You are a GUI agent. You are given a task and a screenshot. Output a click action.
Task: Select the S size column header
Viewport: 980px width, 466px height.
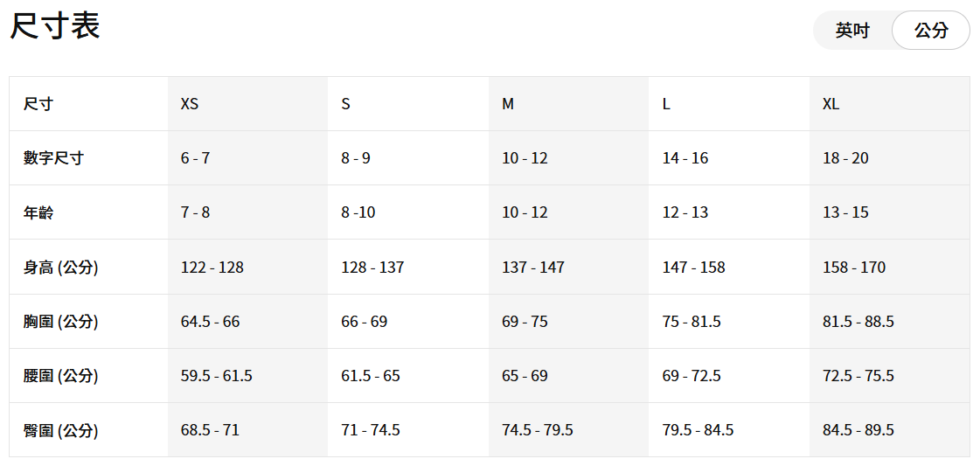coord(346,104)
